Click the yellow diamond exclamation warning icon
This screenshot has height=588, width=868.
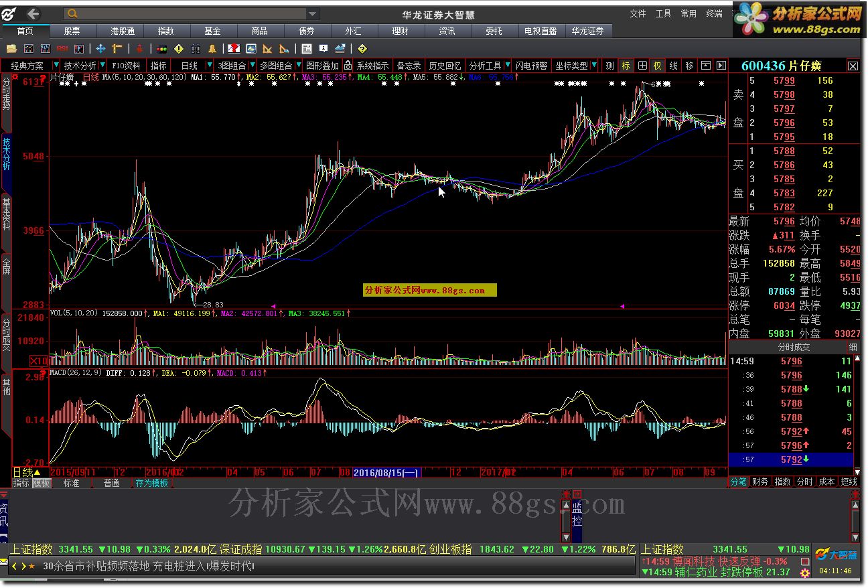coord(179,49)
